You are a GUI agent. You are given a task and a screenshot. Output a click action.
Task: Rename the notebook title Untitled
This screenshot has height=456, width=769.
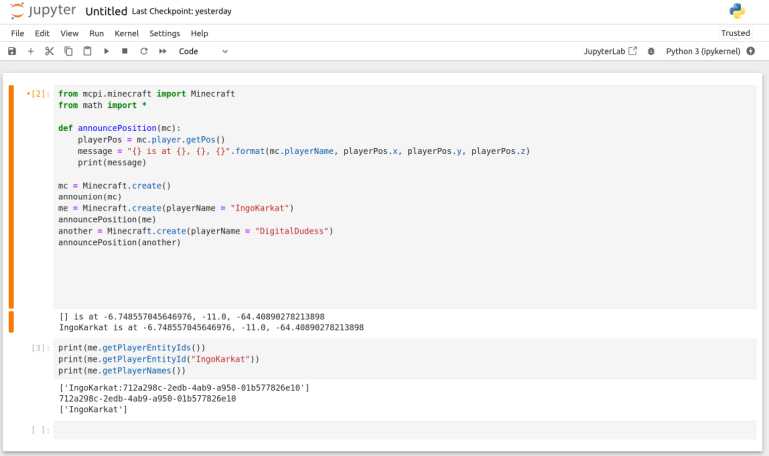pyautogui.click(x=106, y=11)
